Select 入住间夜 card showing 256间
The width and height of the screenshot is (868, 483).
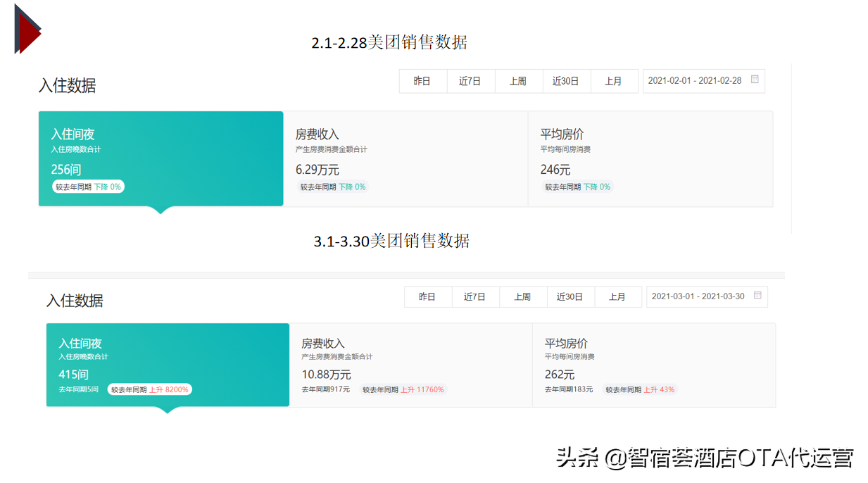(x=161, y=158)
